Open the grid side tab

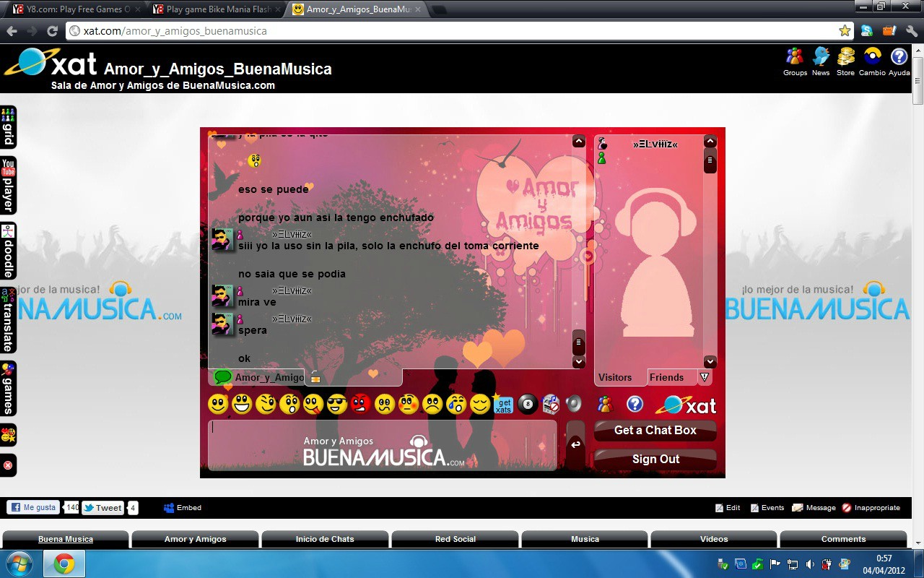8,127
